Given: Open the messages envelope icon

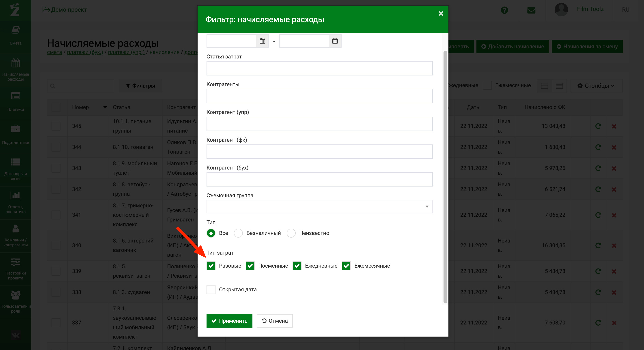Looking at the screenshot, I should [x=531, y=10].
